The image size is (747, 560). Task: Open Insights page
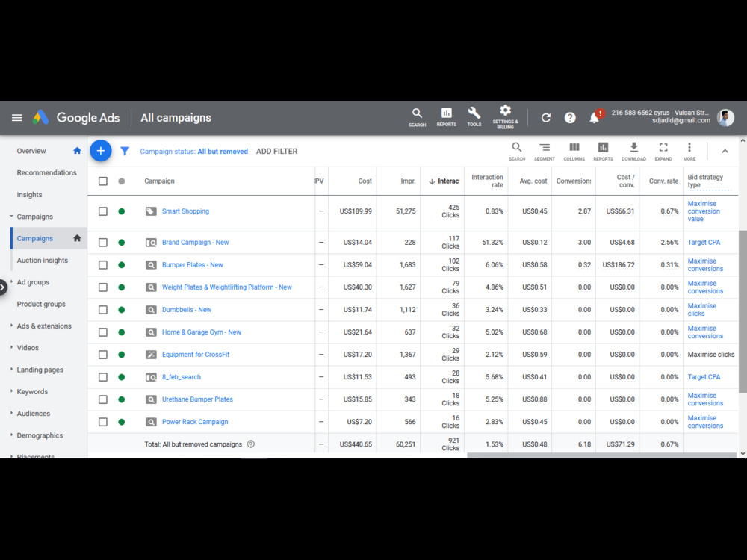30,195
